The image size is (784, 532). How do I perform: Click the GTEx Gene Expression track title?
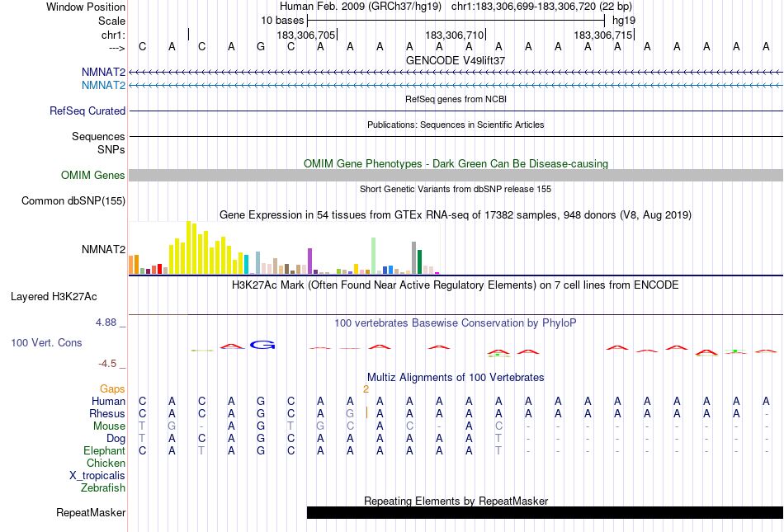456,214
